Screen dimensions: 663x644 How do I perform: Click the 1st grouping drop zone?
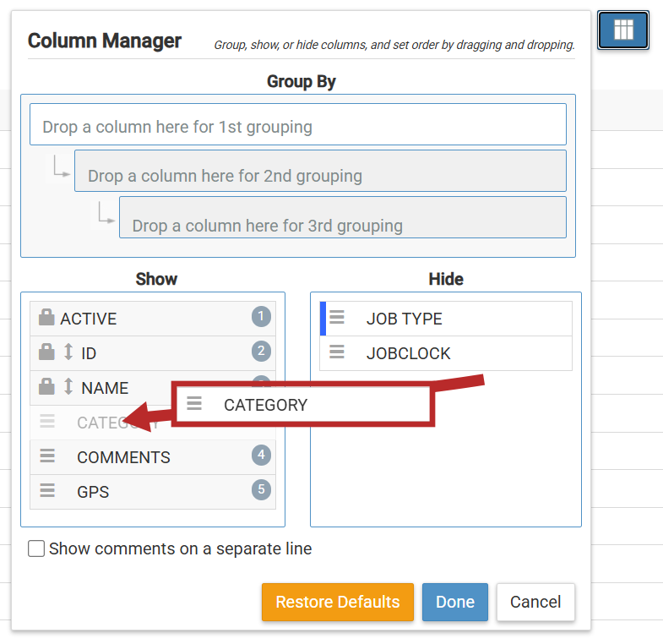coord(298,124)
